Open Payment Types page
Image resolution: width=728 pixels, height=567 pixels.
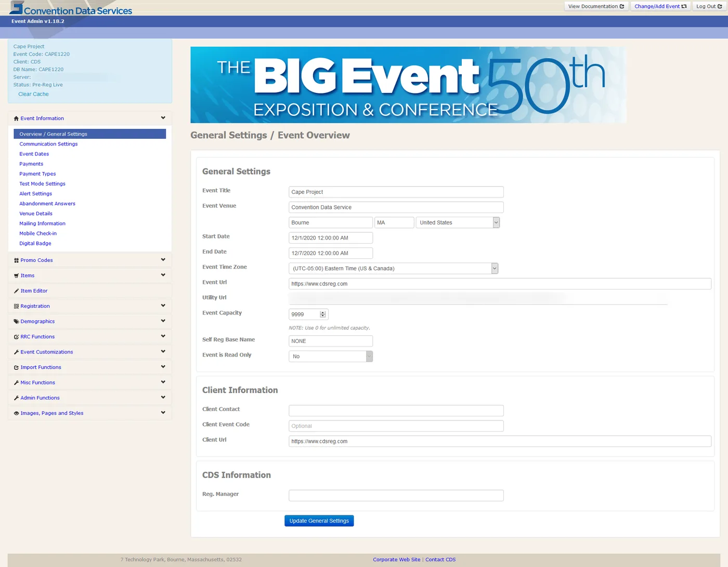[x=37, y=174]
